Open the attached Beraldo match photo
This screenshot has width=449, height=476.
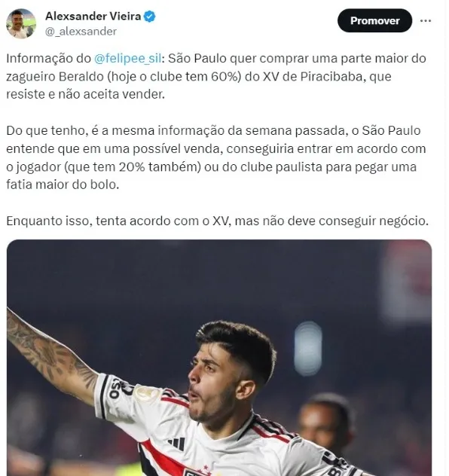point(219,358)
